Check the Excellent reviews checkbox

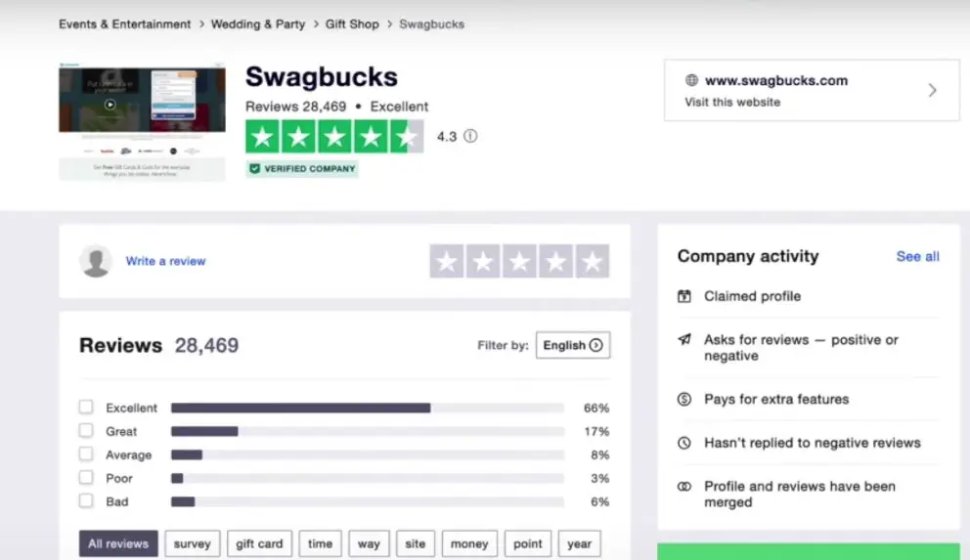click(86, 407)
